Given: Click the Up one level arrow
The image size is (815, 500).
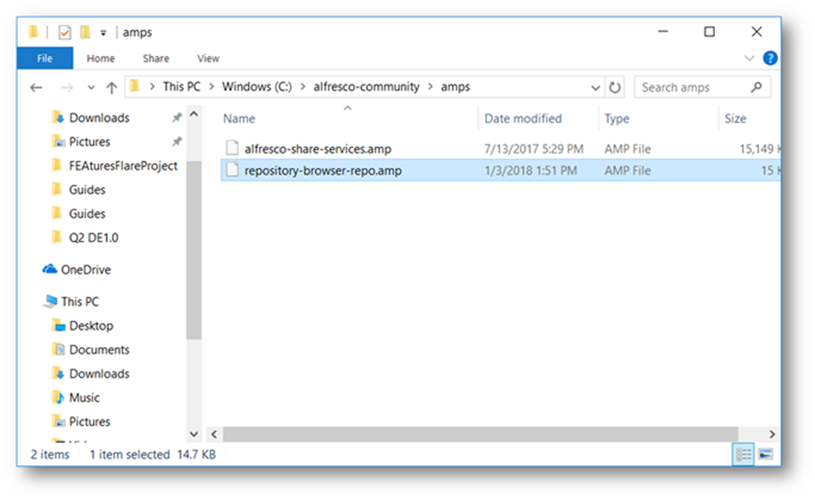Looking at the screenshot, I should tap(111, 87).
